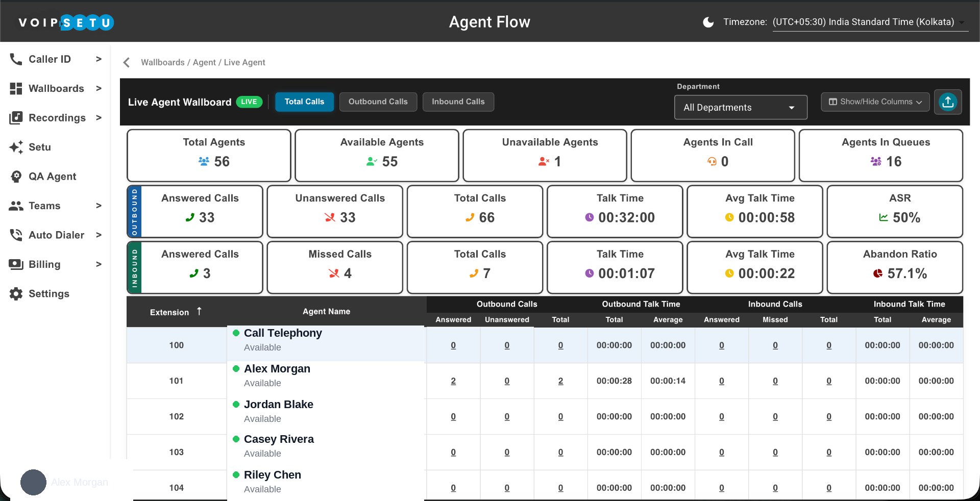Image resolution: width=980 pixels, height=501 pixels.
Task: Select the Inbound Calls tab
Action: click(x=458, y=102)
